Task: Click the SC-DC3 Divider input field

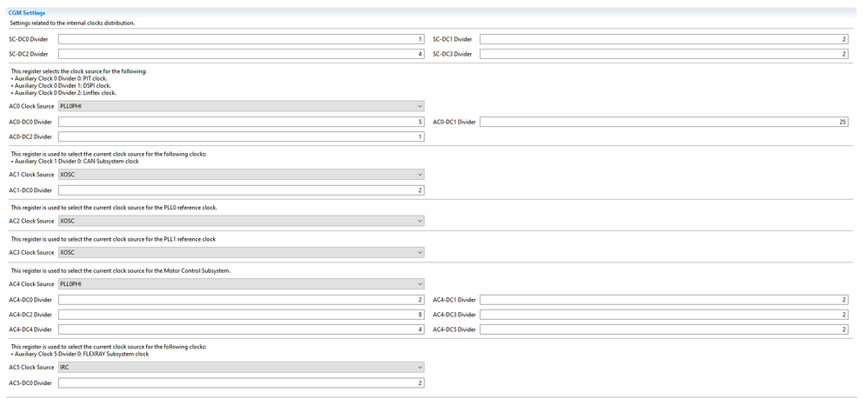Action: pos(664,54)
